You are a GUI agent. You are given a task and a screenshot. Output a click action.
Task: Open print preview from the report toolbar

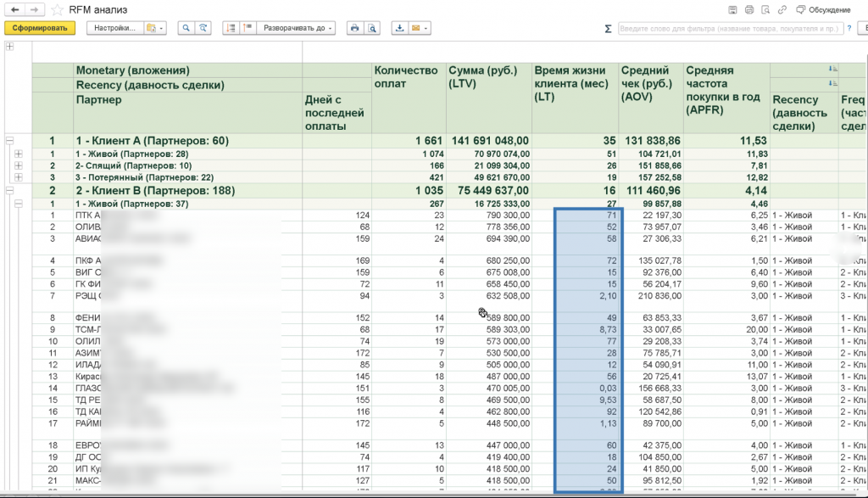(373, 28)
